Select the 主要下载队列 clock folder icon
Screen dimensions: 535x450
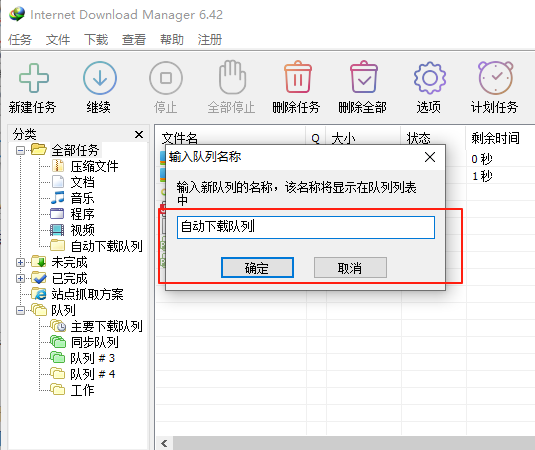tap(58, 325)
